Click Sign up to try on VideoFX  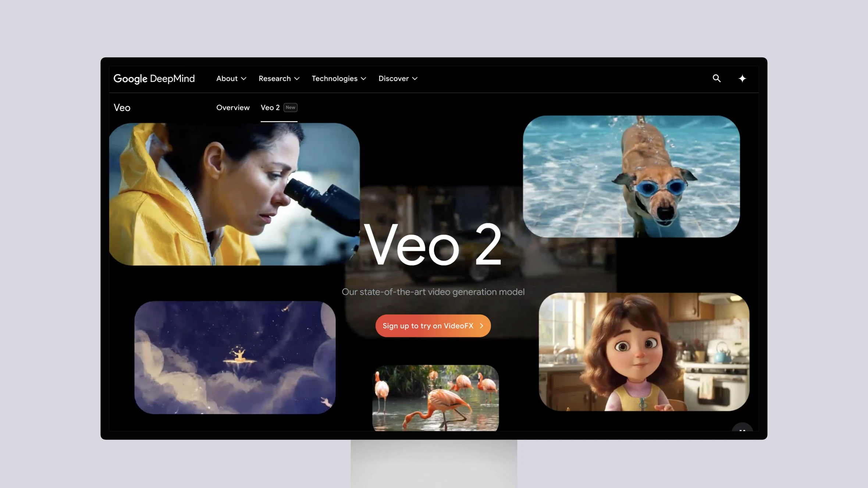click(x=433, y=325)
